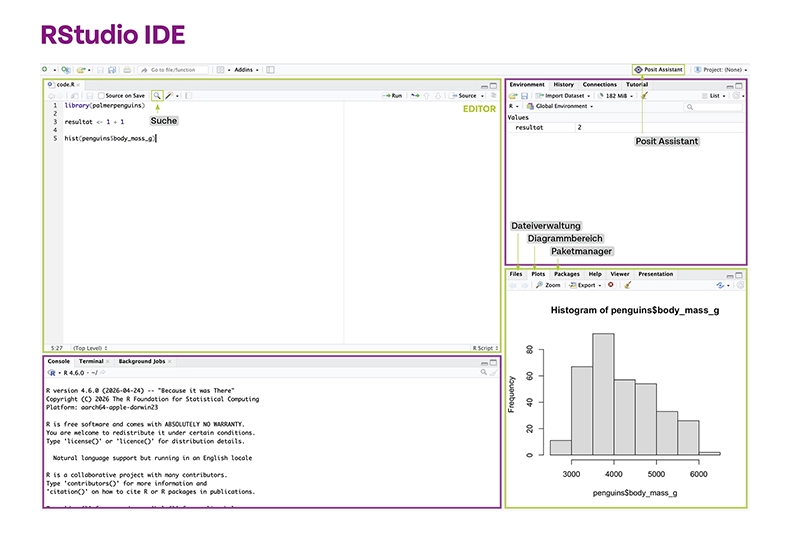790x559 pixels.
Task: Switch to the Viewer tab
Action: pyautogui.click(x=620, y=274)
